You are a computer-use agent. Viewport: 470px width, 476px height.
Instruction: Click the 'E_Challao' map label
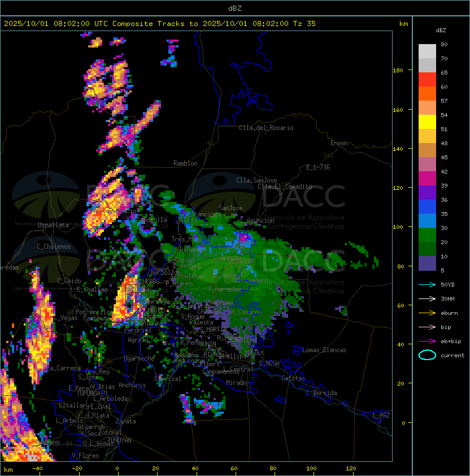pos(92,289)
